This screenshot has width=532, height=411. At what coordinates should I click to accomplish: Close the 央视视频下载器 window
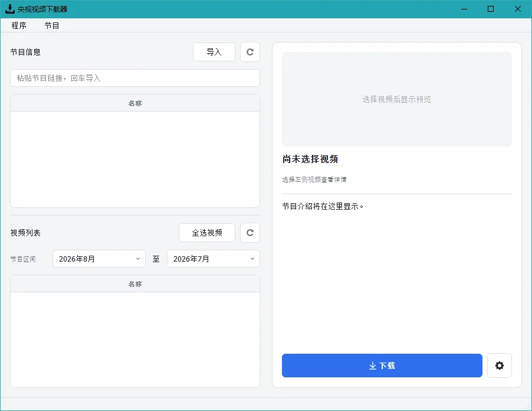coord(518,9)
